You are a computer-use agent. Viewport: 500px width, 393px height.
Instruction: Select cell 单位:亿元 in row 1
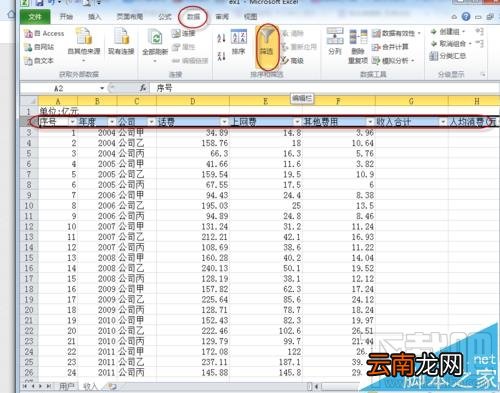[59, 111]
